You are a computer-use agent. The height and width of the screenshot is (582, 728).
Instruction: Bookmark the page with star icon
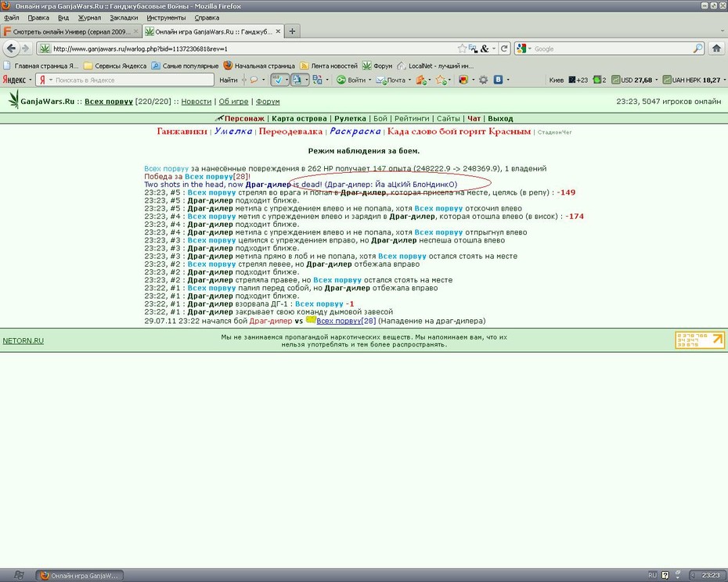click(462, 48)
